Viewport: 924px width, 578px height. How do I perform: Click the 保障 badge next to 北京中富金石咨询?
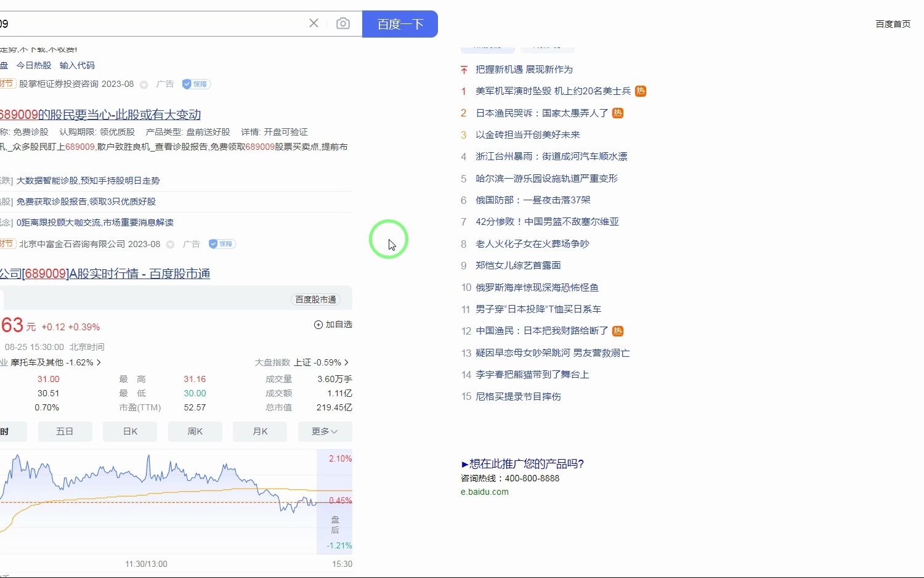222,244
